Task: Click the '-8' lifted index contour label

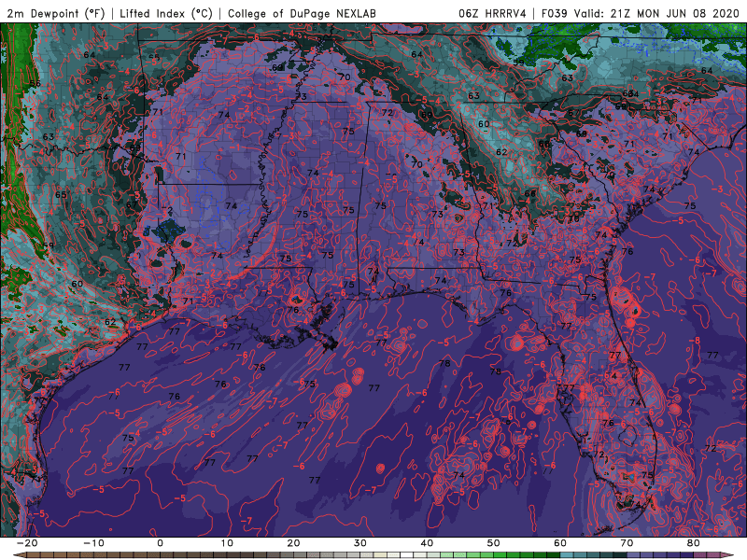Action: click(x=695, y=341)
